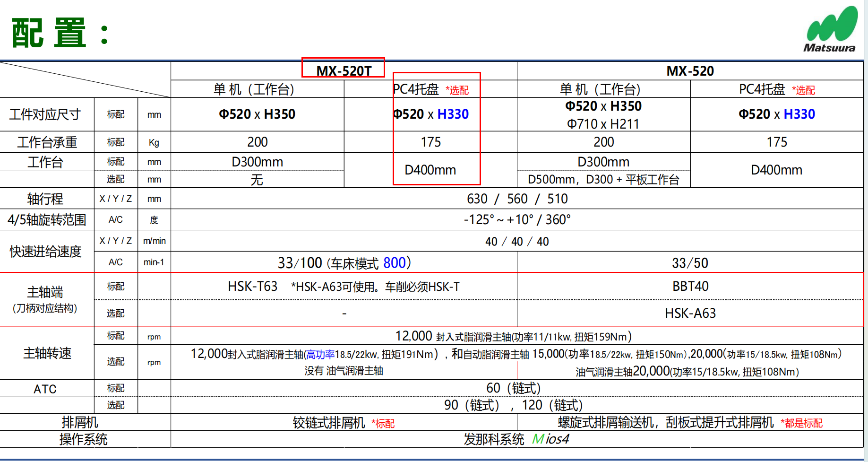Click 200 in MX-520 单机 column

[604, 142]
